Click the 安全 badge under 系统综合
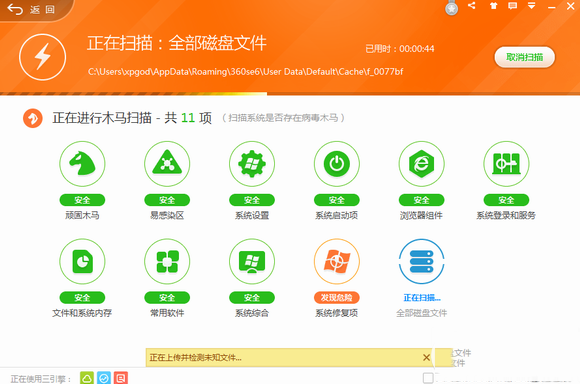 tap(252, 297)
